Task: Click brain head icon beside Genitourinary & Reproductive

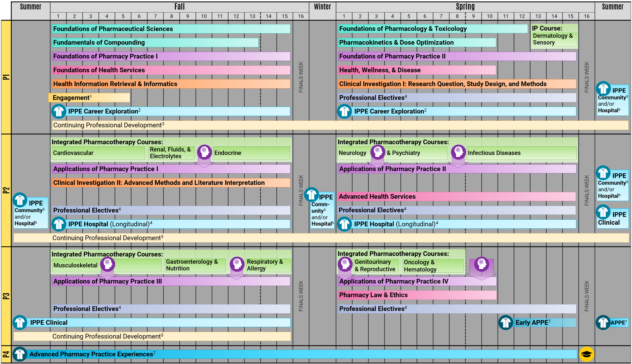Action: click(345, 264)
